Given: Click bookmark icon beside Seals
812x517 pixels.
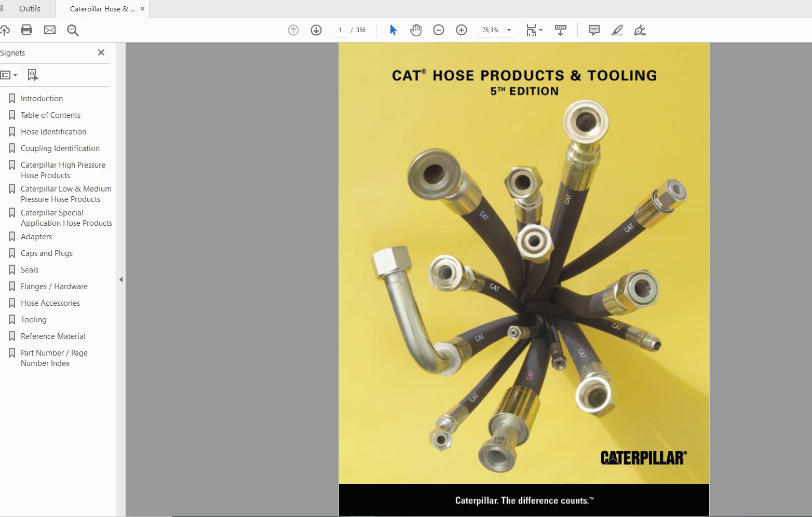Looking at the screenshot, I should pyautogui.click(x=12, y=270).
